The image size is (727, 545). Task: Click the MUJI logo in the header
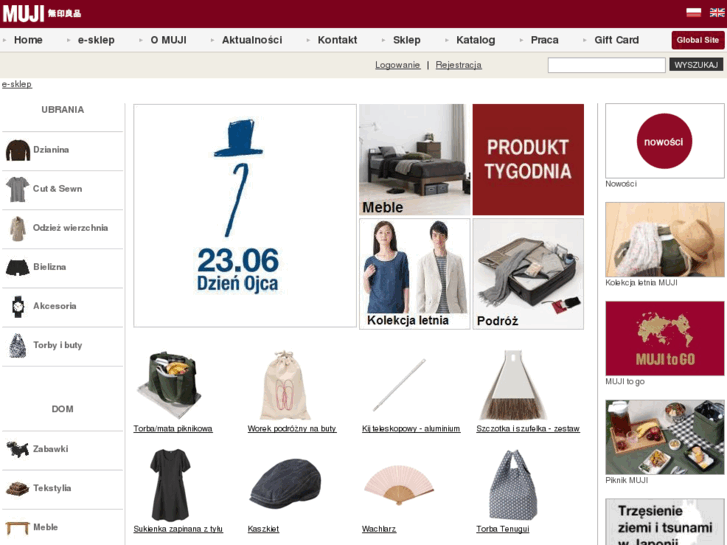click(42, 13)
